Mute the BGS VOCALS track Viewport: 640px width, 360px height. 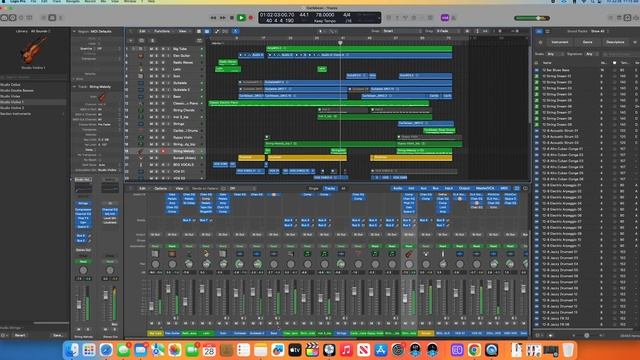[x=151, y=164]
